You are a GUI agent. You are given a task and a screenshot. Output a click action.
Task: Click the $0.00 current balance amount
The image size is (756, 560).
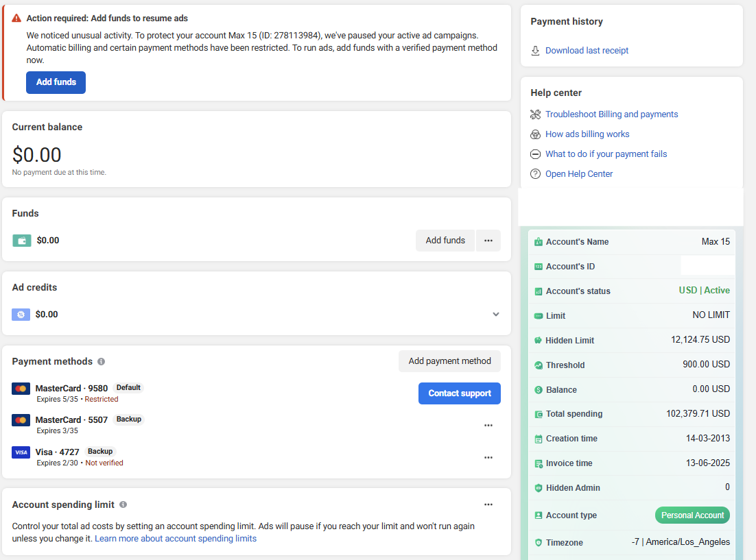click(36, 155)
